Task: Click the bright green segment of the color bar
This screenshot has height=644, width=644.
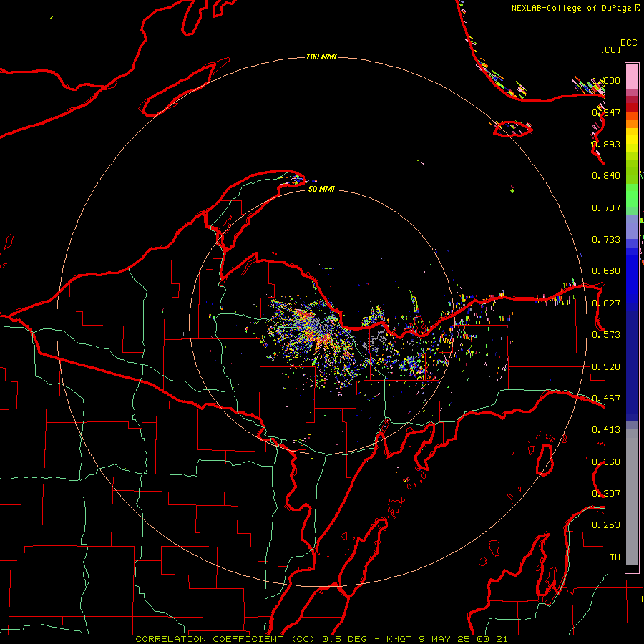Action: [632, 196]
